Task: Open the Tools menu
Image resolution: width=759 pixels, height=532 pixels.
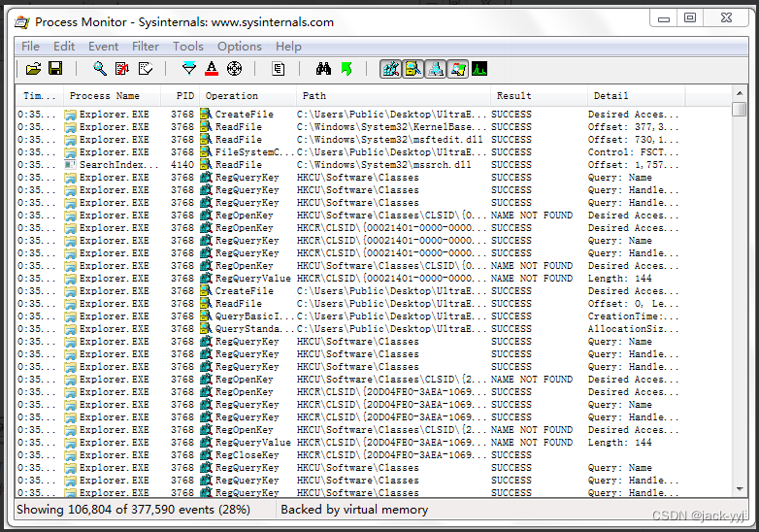Action: pos(188,47)
